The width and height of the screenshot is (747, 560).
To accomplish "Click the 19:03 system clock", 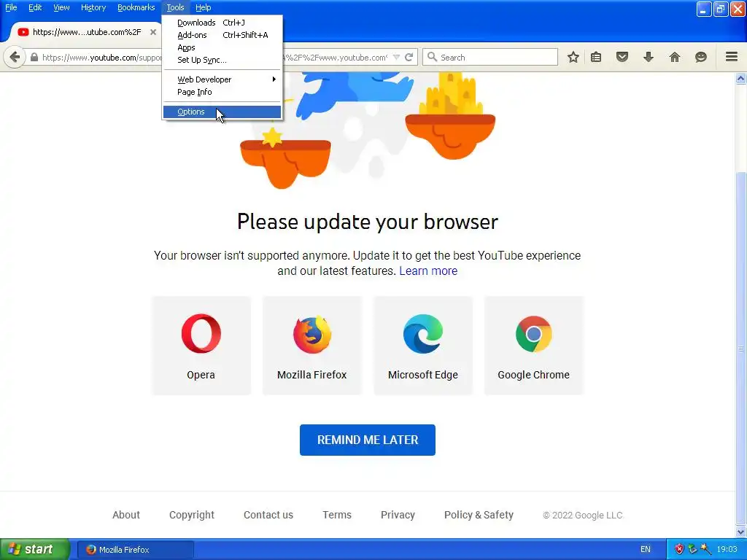I will point(727,550).
